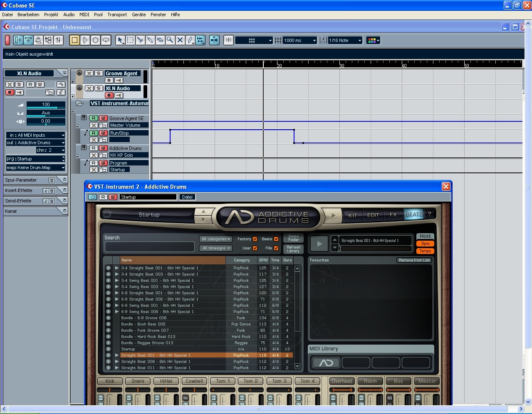Select the Glue tool in toolbar
Screen dimensions: 532x414
[150, 40]
